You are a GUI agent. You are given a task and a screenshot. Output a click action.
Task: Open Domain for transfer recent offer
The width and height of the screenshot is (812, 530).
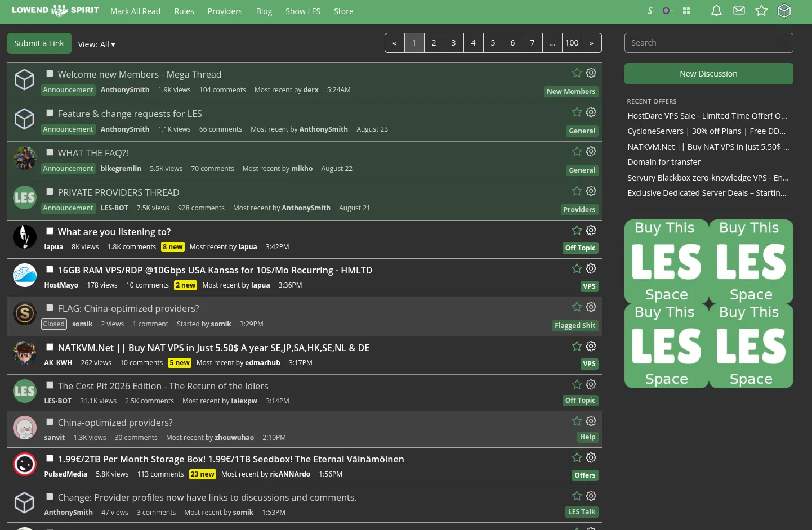[664, 162]
